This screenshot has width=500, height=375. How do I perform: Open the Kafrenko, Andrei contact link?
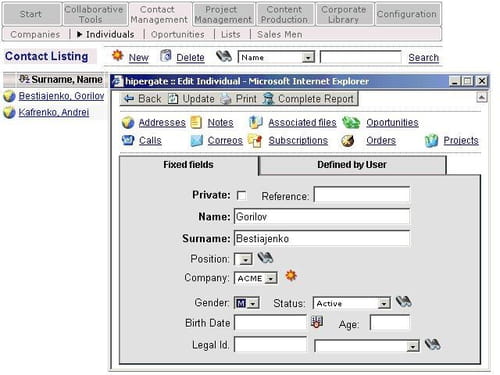coord(54,112)
